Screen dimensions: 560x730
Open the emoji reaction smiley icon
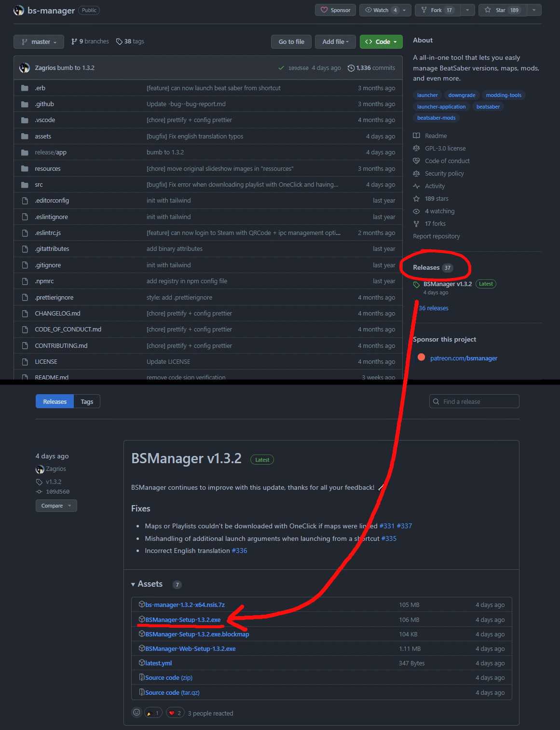point(137,713)
